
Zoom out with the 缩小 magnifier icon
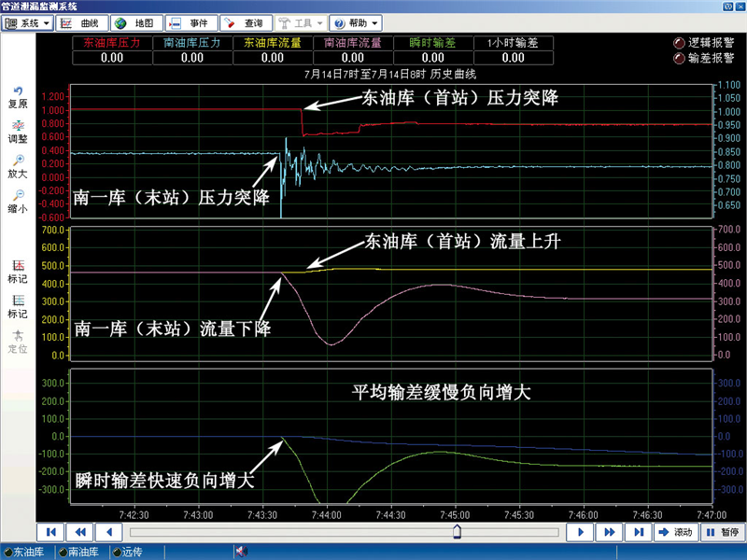[18, 200]
